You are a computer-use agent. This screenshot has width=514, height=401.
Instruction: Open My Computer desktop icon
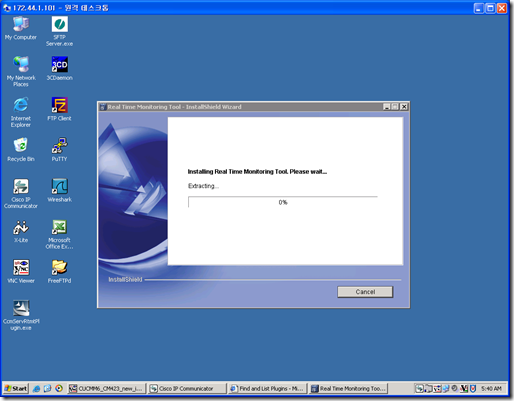tap(21, 28)
